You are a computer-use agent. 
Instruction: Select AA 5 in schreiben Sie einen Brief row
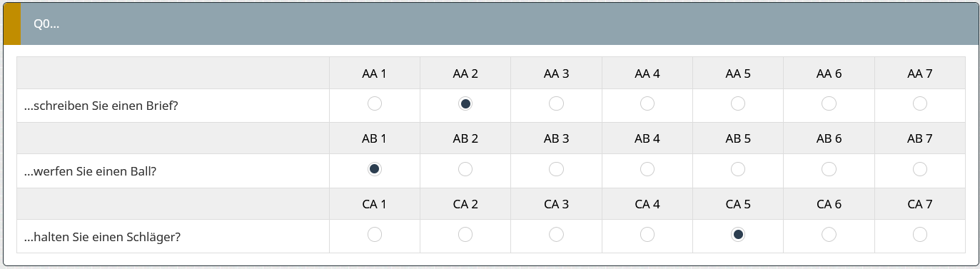pos(738,104)
